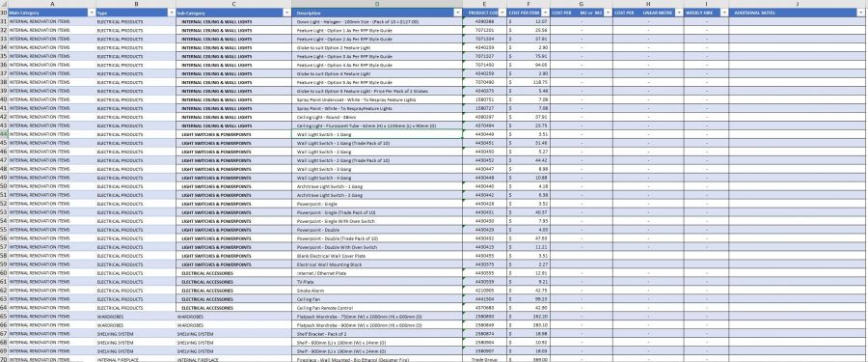Viewport: 868px width, 362px height.
Task: Open the Sub-Category filter dropdown
Action: [286, 13]
